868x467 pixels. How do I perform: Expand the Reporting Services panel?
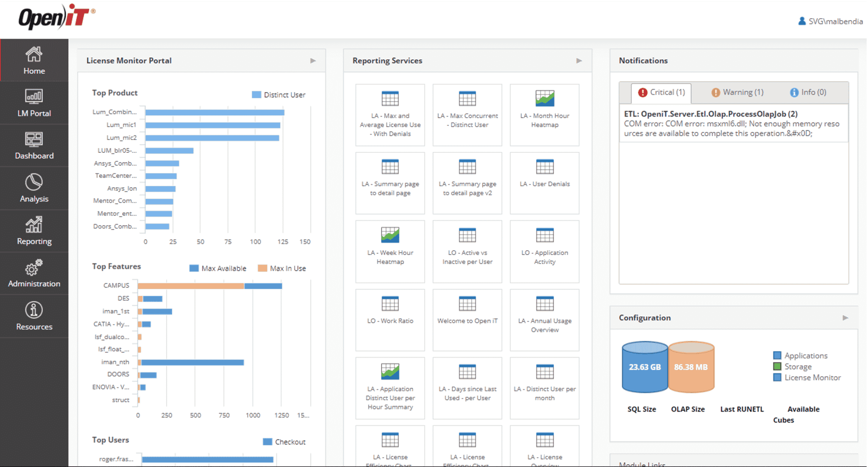pyautogui.click(x=579, y=61)
